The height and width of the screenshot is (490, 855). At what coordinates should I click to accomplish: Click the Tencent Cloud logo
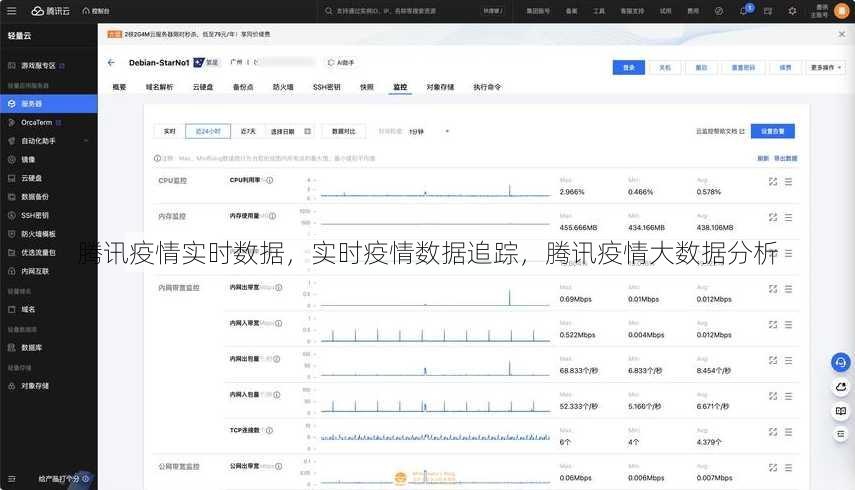(51, 11)
